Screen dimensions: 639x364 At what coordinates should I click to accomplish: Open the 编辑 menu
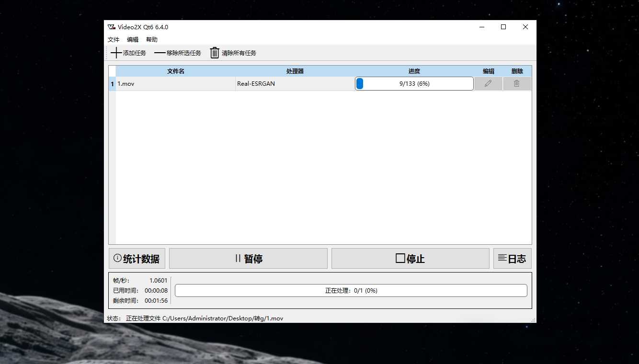pyautogui.click(x=133, y=40)
